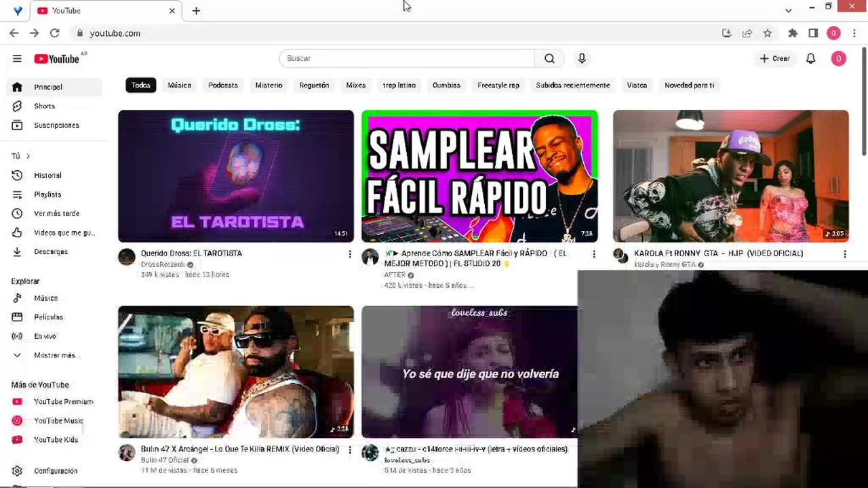
Task: Open options for KAROLA video
Action: click(x=845, y=254)
